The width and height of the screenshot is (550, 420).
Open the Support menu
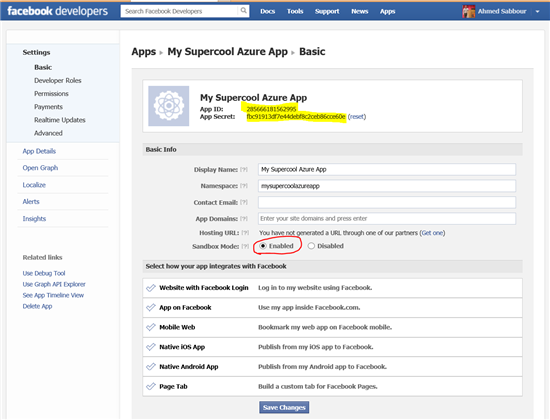click(x=327, y=12)
